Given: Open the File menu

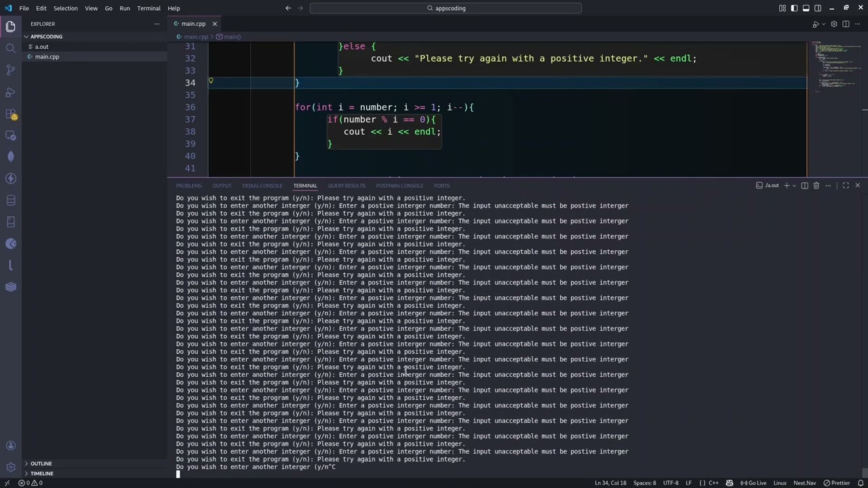Looking at the screenshot, I should click(x=24, y=8).
